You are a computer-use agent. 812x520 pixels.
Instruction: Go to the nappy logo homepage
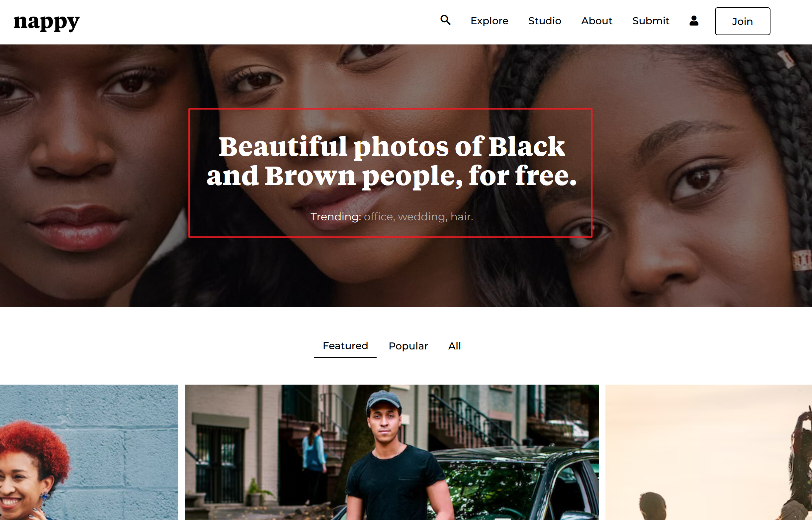(x=46, y=22)
